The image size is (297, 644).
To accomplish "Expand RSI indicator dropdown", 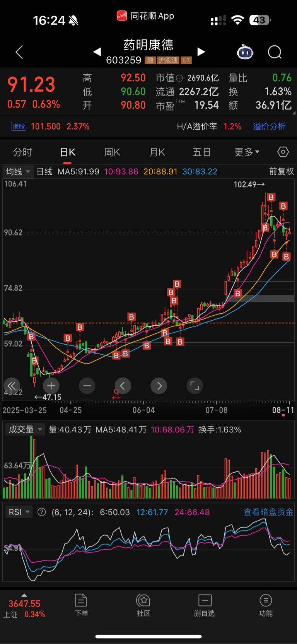I will (19, 512).
